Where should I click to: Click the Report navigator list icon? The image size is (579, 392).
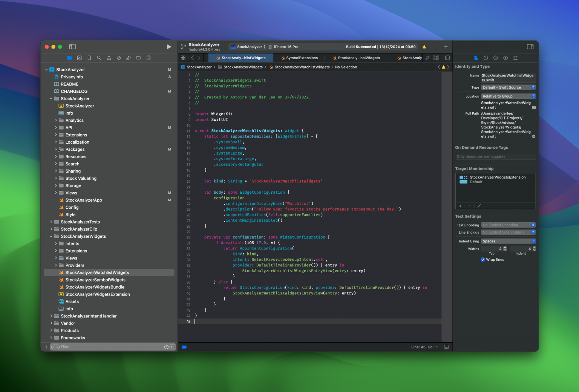tap(148, 58)
